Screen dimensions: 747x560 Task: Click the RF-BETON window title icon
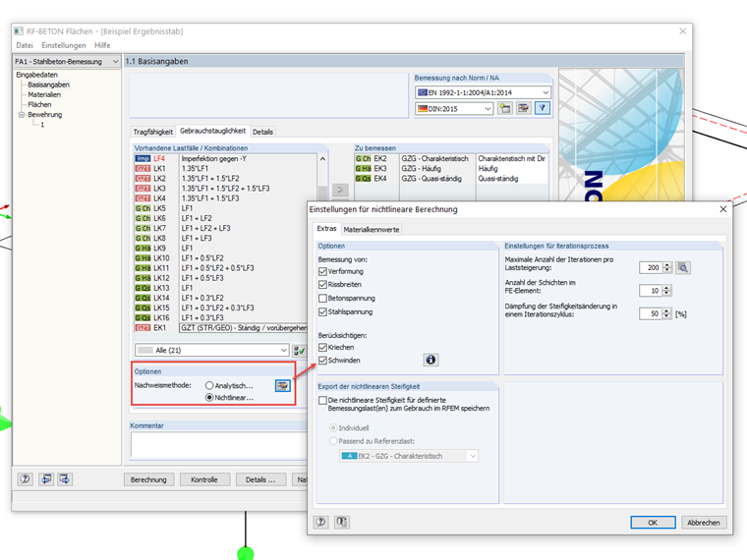pos(19,31)
